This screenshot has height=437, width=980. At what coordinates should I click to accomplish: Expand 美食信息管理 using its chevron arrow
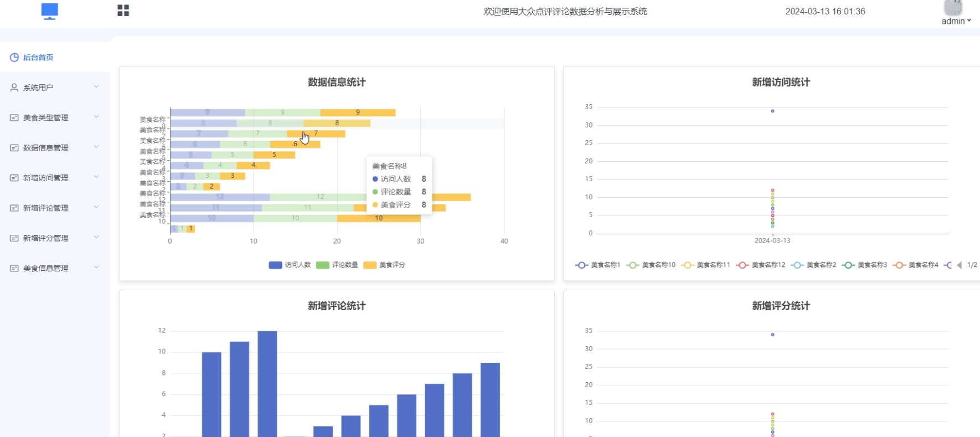point(96,267)
